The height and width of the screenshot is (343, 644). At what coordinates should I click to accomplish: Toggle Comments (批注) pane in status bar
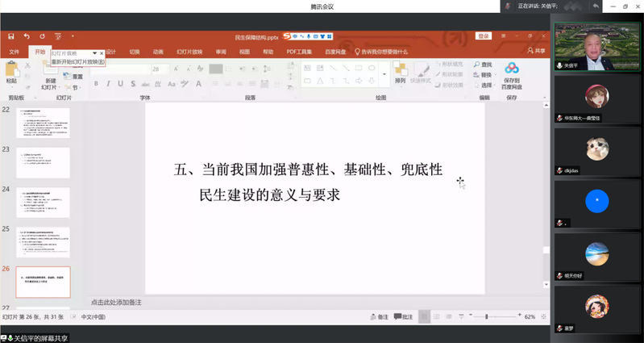coord(403,316)
